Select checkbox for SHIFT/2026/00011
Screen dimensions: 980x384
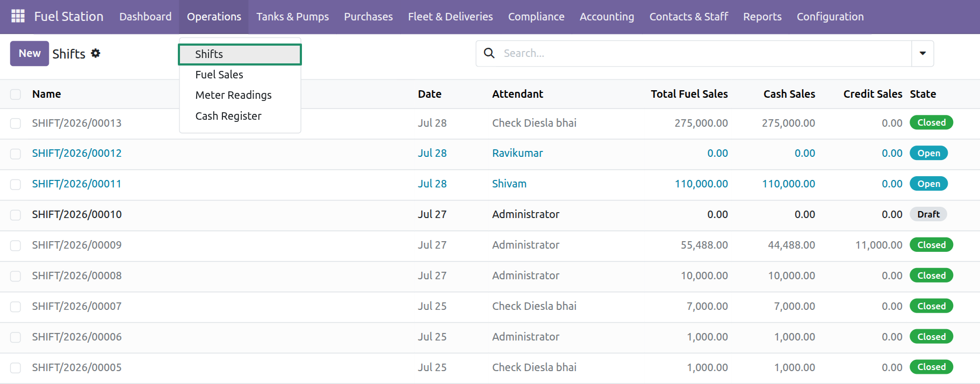[x=16, y=185]
